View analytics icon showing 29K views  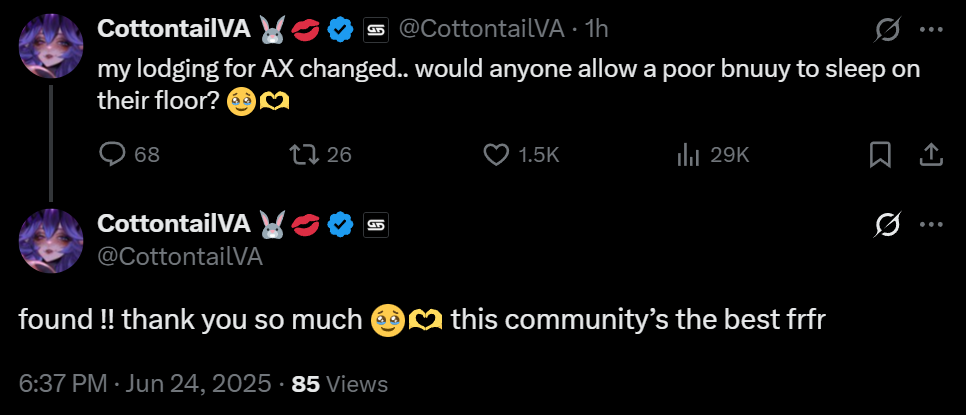click(x=688, y=154)
